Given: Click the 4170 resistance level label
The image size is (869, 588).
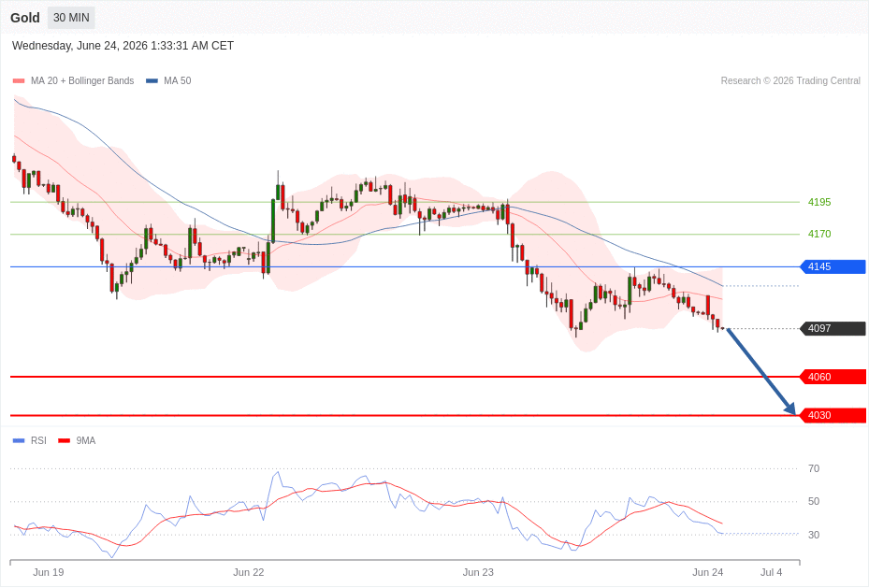Looking at the screenshot, I should [x=819, y=235].
